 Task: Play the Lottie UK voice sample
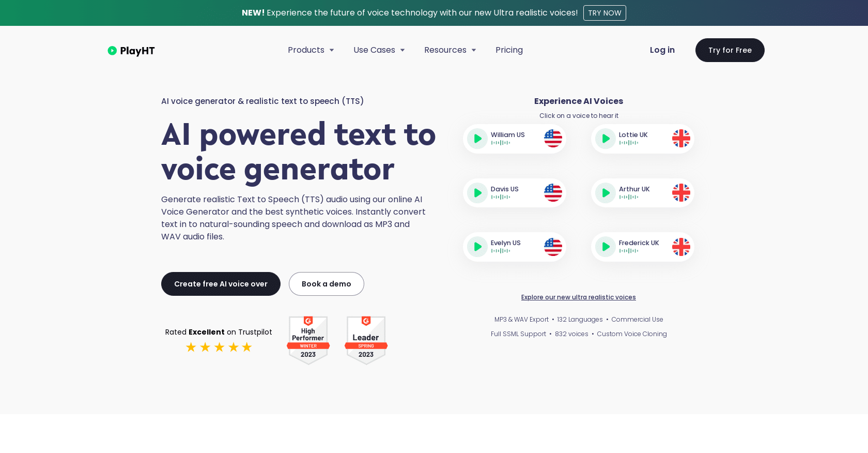(606, 139)
